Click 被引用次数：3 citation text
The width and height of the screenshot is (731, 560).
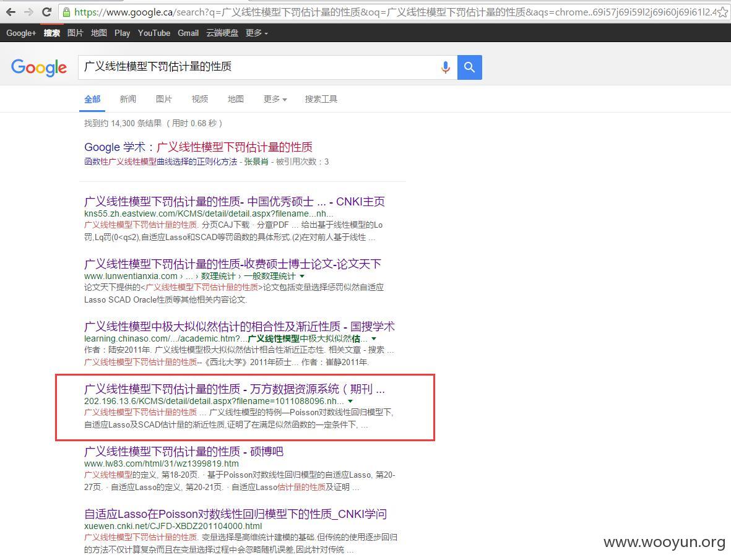click(303, 162)
